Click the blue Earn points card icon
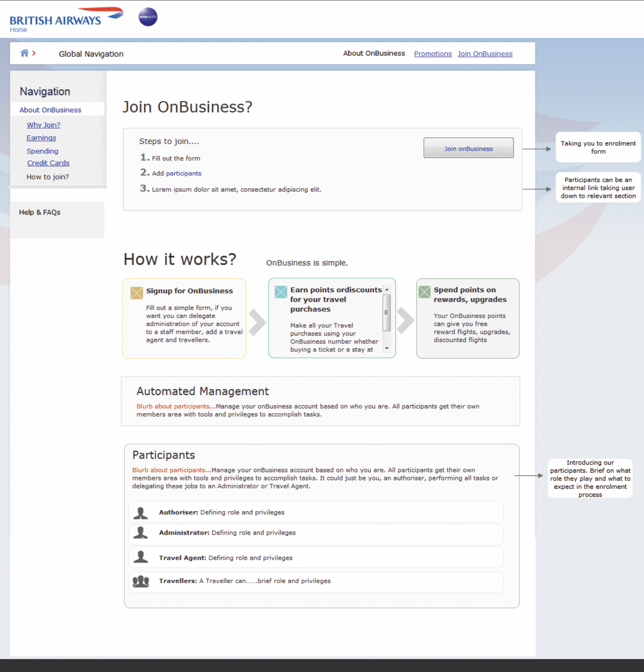The image size is (644, 672). pos(281,292)
